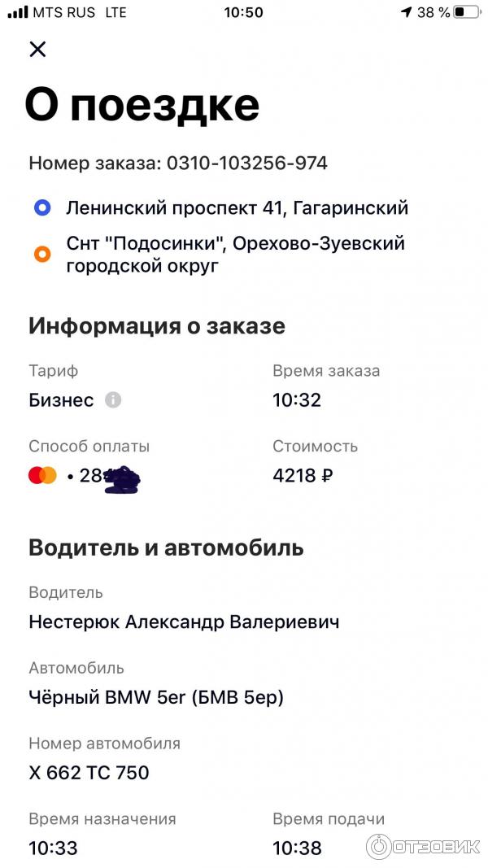Screen dimensions: 488x868
Task: Tap the battery indicator in status bar
Action: point(466,12)
